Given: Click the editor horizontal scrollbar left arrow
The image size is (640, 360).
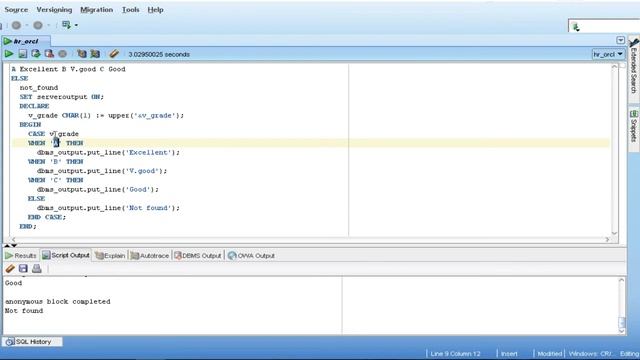Looking at the screenshot, I should point(13,240).
